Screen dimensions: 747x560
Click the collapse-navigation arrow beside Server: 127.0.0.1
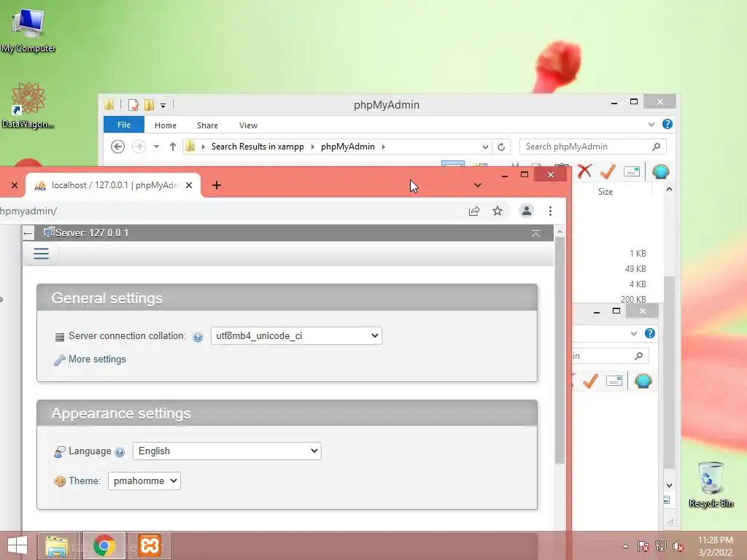(28, 233)
